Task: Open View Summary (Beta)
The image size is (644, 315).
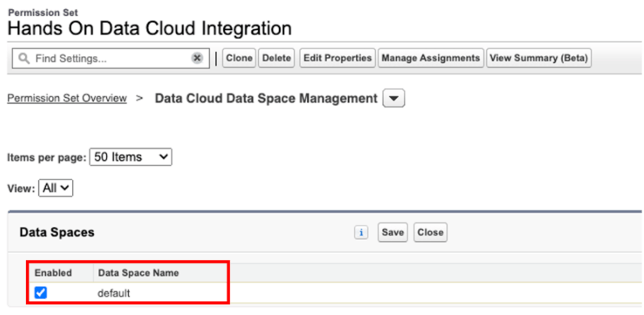Action: 538,58
